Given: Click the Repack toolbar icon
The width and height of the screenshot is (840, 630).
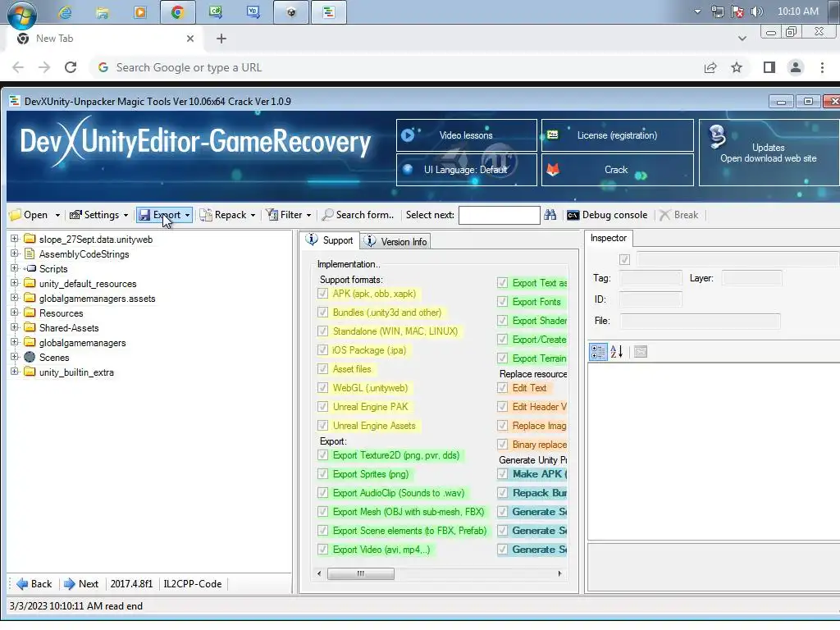Looking at the screenshot, I should [206, 215].
